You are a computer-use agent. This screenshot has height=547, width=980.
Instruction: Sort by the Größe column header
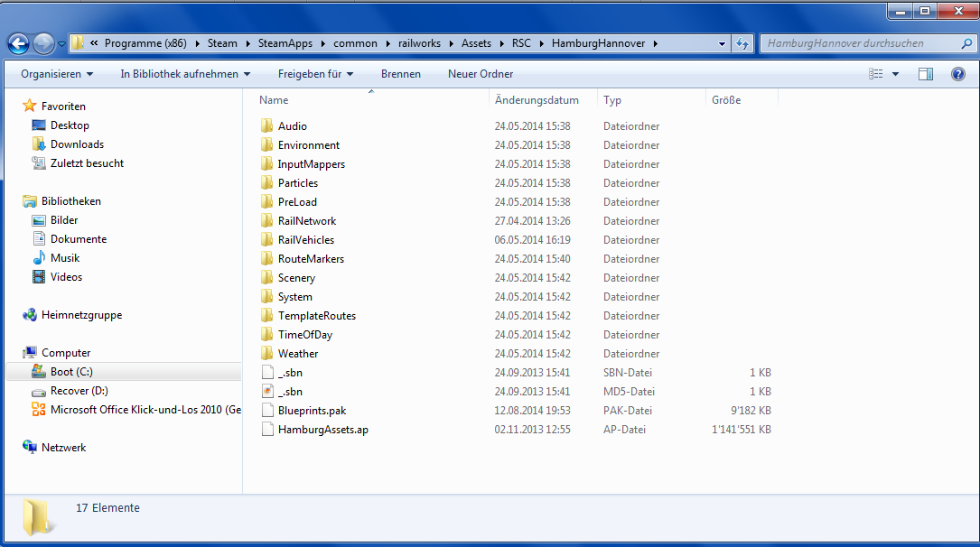(x=726, y=100)
